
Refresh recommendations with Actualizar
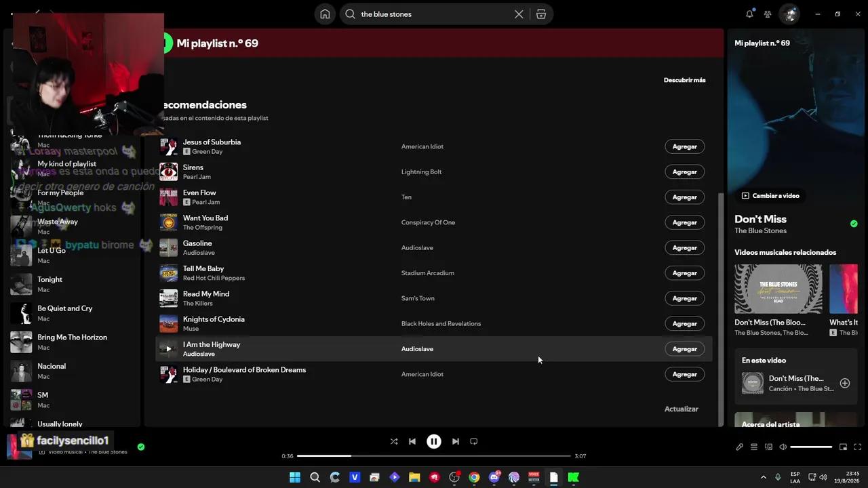click(681, 409)
